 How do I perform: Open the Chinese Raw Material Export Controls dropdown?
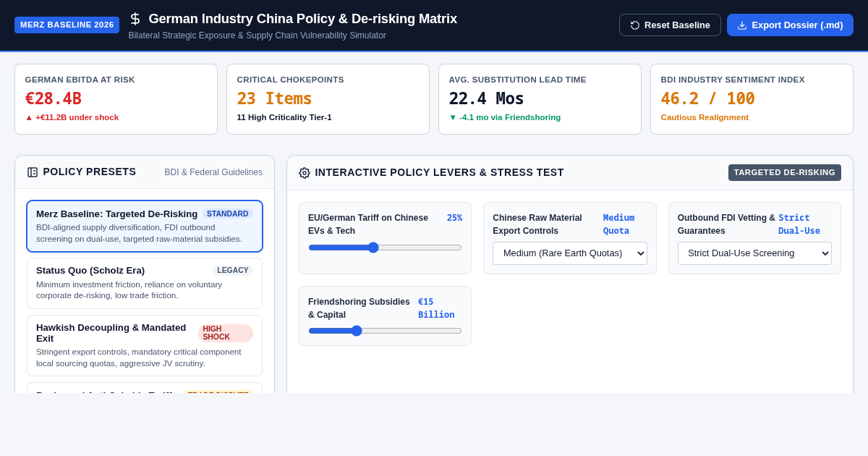tap(570, 253)
